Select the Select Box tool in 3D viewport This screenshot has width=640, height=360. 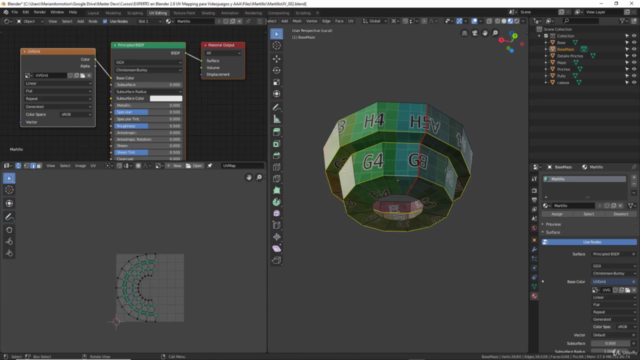click(x=276, y=34)
